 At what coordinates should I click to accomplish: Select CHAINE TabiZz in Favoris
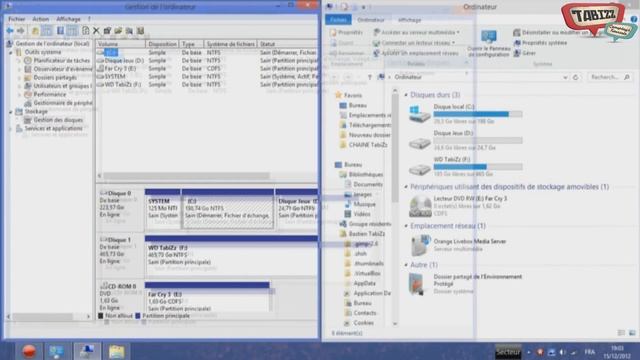tap(363, 145)
